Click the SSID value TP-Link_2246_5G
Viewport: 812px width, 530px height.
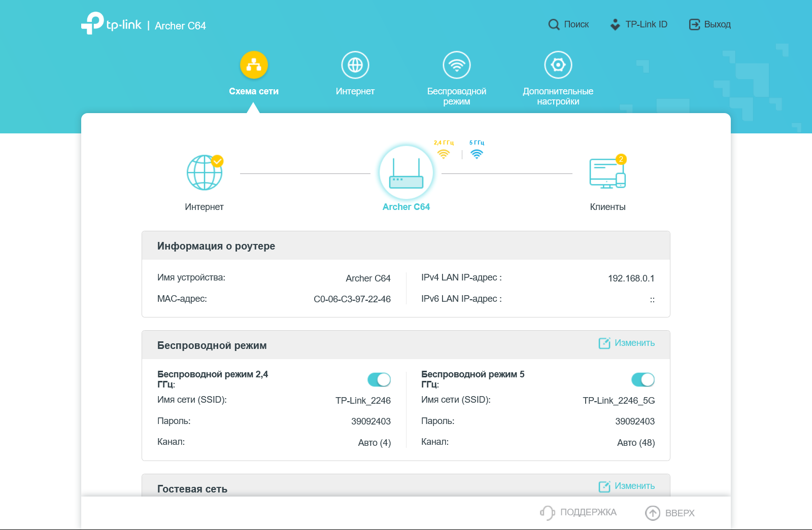pyautogui.click(x=619, y=401)
